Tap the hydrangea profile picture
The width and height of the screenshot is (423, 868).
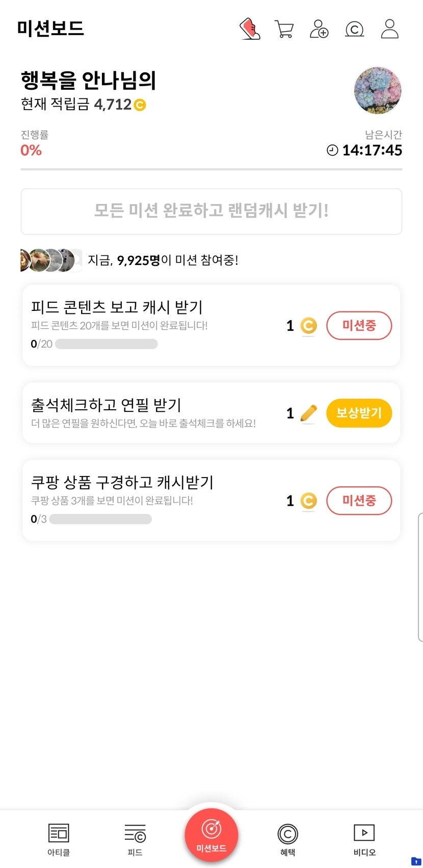[378, 91]
